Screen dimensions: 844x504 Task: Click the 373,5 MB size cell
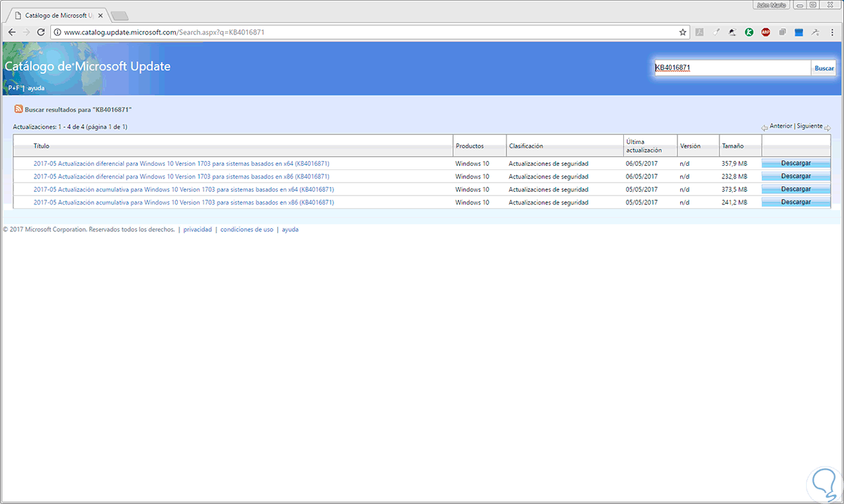tap(733, 189)
